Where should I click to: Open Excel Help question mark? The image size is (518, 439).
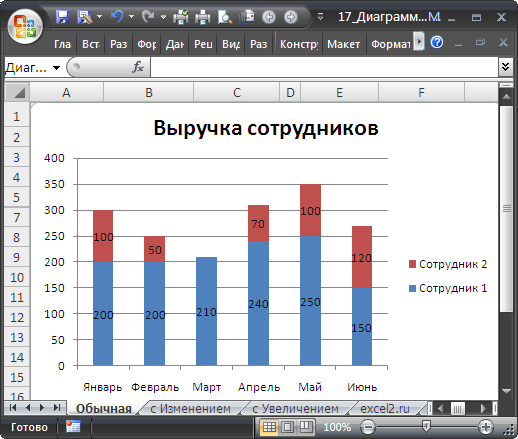tap(437, 42)
